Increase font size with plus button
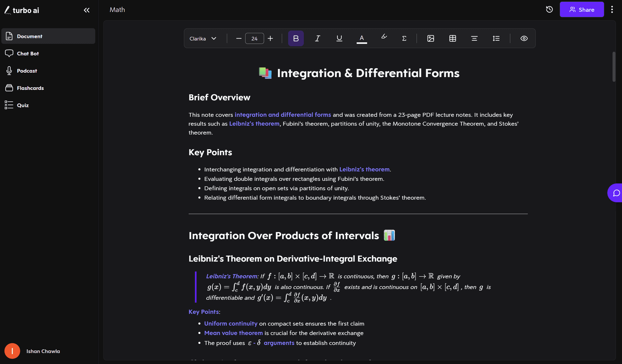 (271, 39)
